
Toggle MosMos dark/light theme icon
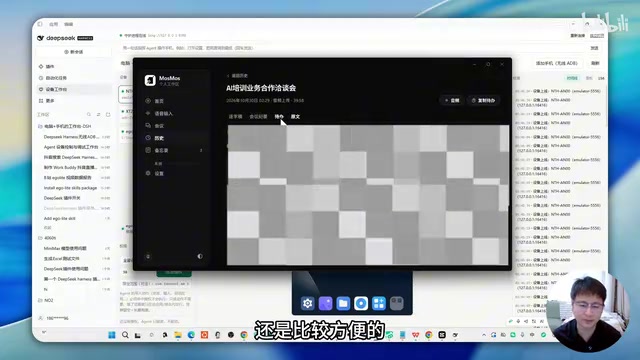[200, 256]
